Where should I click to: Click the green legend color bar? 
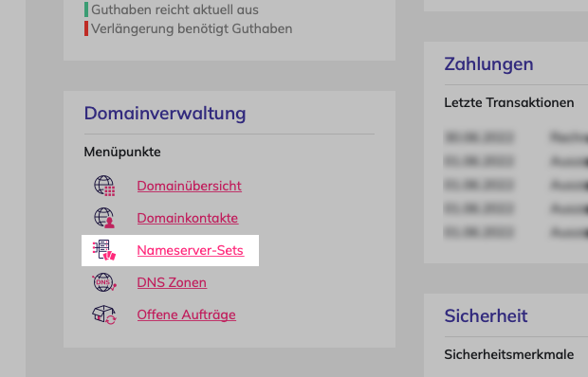[x=86, y=9]
